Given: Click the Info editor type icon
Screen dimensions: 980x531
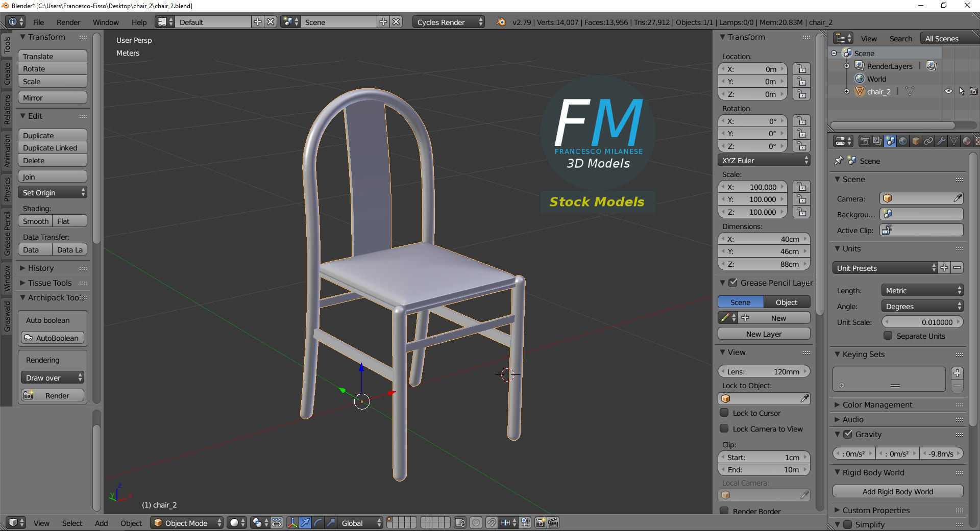Looking at the screenshot, I should [x=15, y=22].
